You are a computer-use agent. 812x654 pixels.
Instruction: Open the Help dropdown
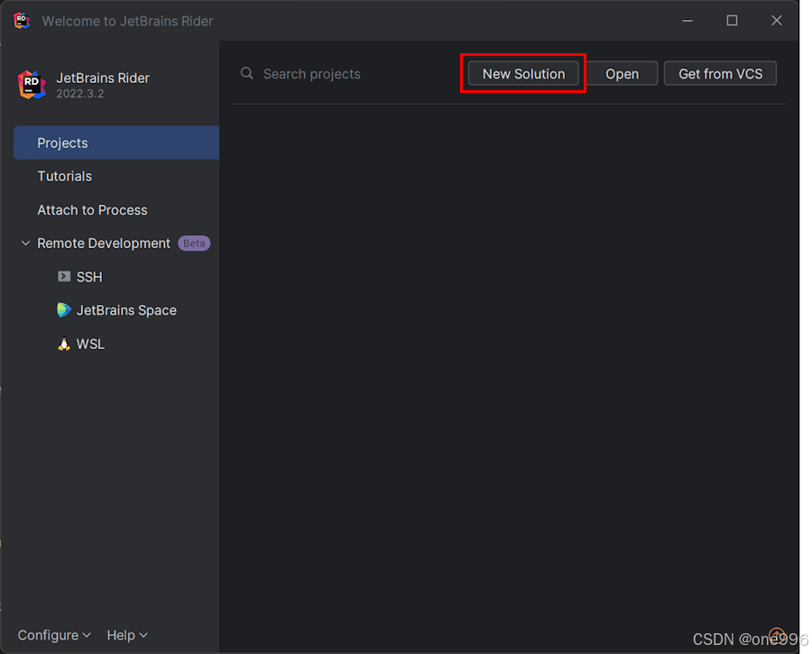[x=127, y=635]
